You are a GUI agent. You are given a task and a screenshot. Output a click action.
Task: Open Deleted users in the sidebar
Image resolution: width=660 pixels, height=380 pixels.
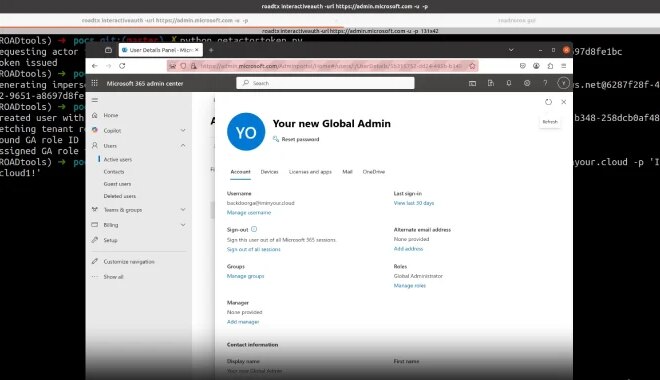click(120, 196)
